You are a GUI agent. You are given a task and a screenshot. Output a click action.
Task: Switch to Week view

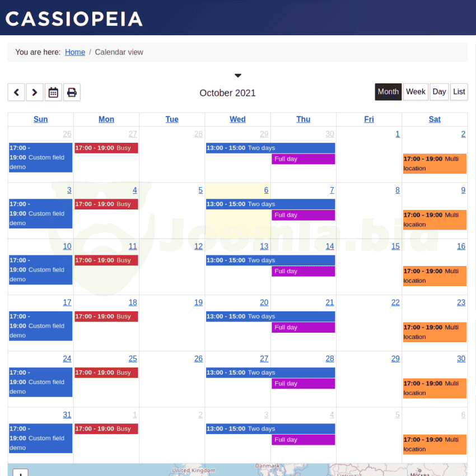coord(416,92)
